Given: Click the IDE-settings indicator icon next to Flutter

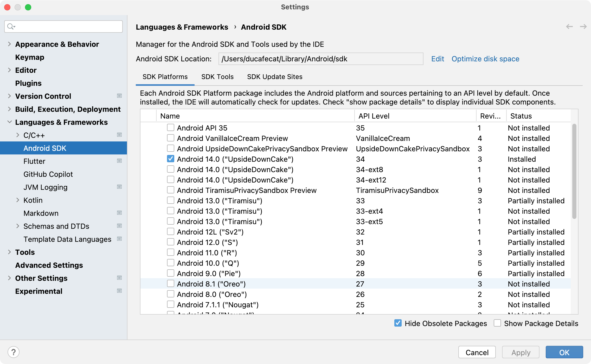Looking at the screenshot, I should coord(119,161).
